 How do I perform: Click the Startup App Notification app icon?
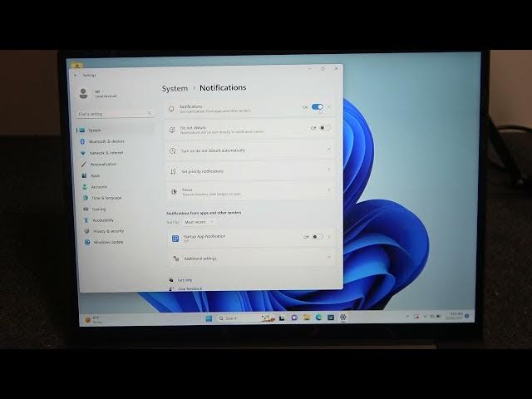[175, 239]
